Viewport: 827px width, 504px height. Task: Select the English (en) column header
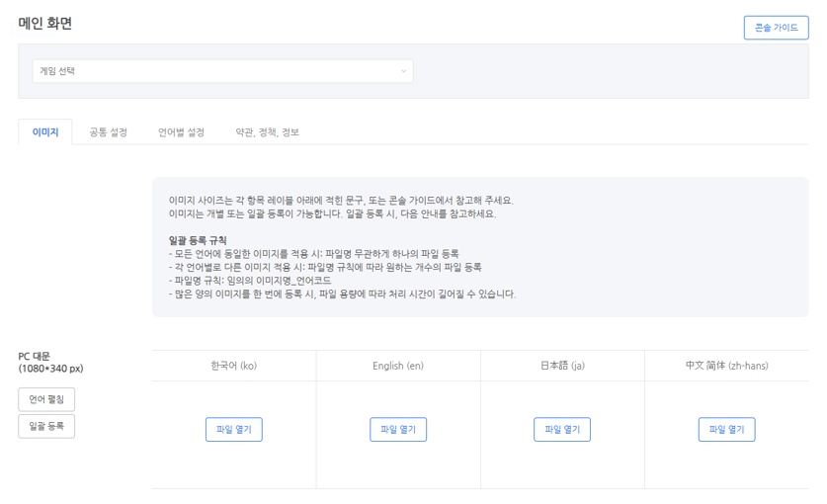(398, 366)
